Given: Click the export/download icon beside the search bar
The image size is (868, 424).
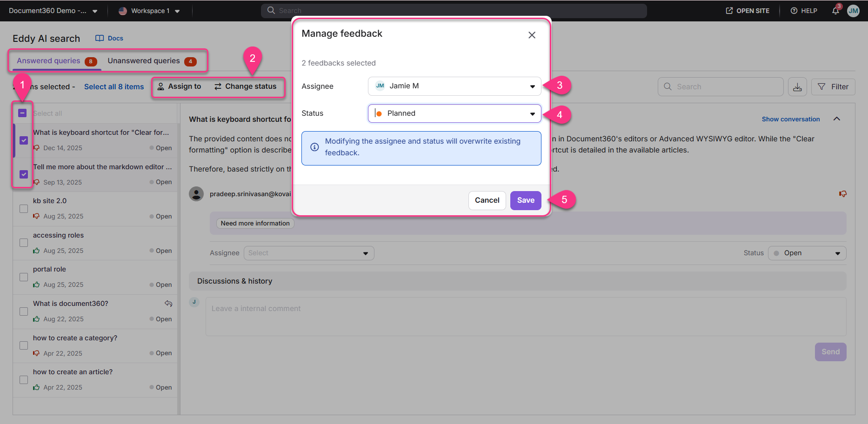Looking at the screenshot, I should 798,86.
